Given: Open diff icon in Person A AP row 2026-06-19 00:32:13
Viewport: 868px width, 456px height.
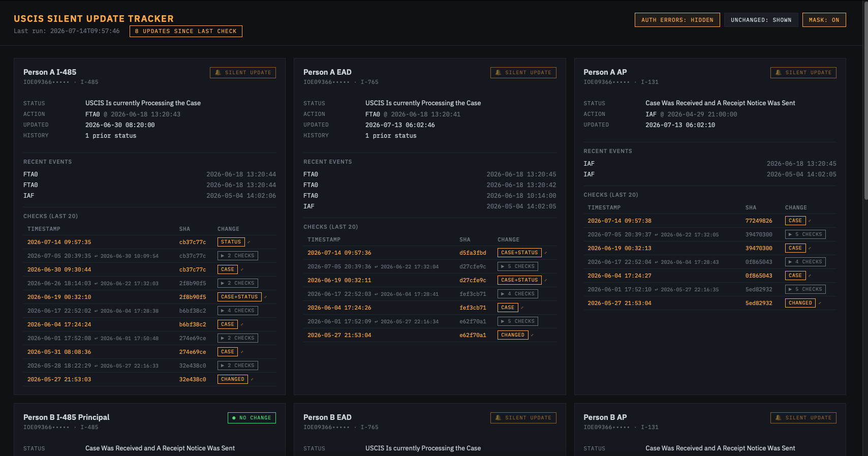Looking at the screenshot, I should (810, 248).
